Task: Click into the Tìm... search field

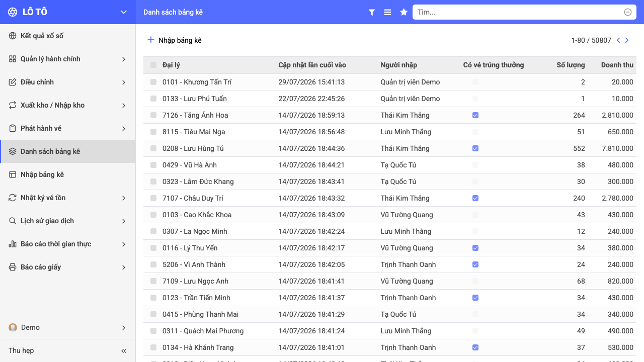Action: click(x=518, y=12)
